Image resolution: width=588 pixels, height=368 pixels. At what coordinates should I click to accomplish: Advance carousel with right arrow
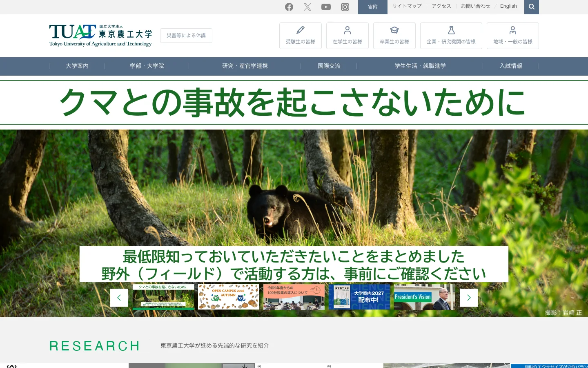469,298
